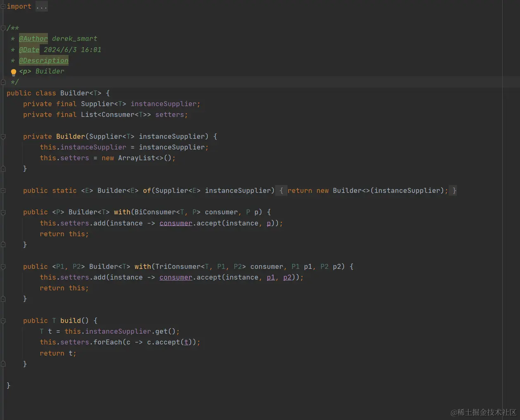This screenshot has width=520, height=420.
Task: Click the setters field declaration
Action: (170, 114)
